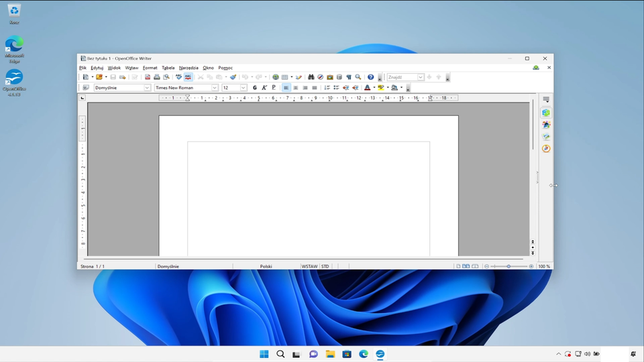Click WSTAW insert mode in status bar
Viewport: 644px width, 362px height.
click(309, 266)
